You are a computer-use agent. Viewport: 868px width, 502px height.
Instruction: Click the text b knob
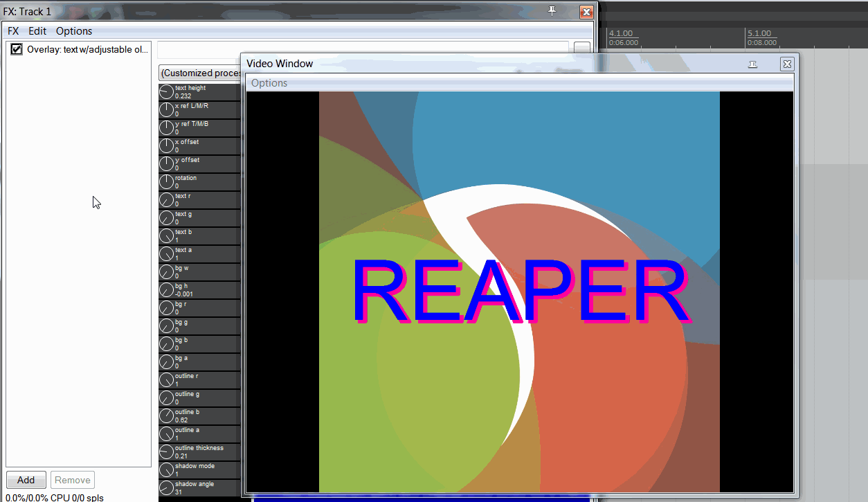click(x=166, y=235)
